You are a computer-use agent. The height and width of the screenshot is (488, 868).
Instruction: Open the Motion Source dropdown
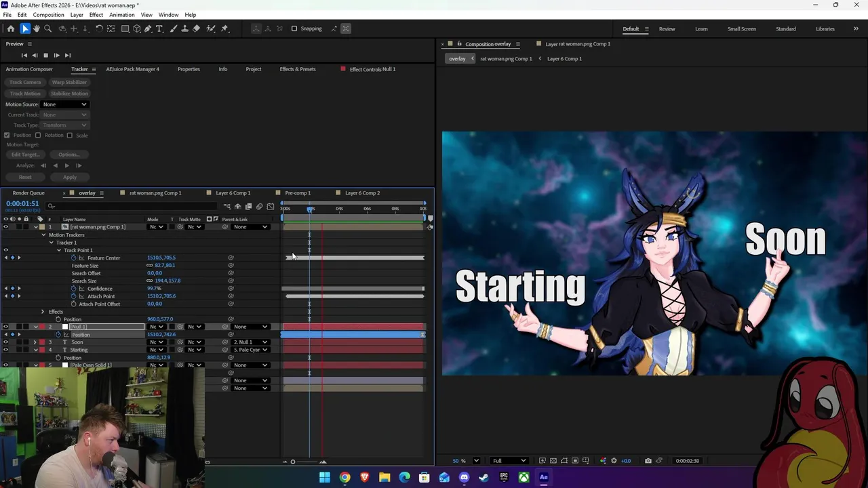click(65, 104)
